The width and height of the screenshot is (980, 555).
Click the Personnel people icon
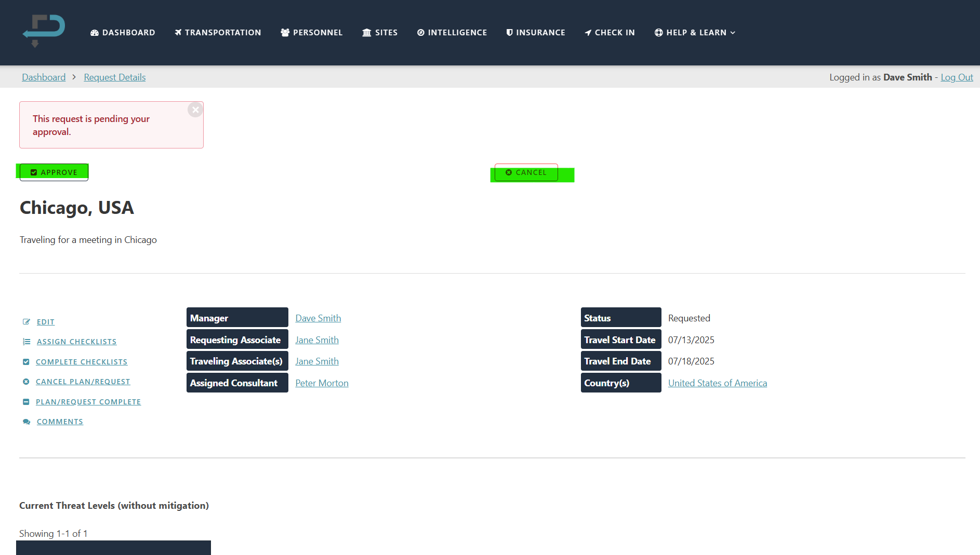(x=285, y=33)
